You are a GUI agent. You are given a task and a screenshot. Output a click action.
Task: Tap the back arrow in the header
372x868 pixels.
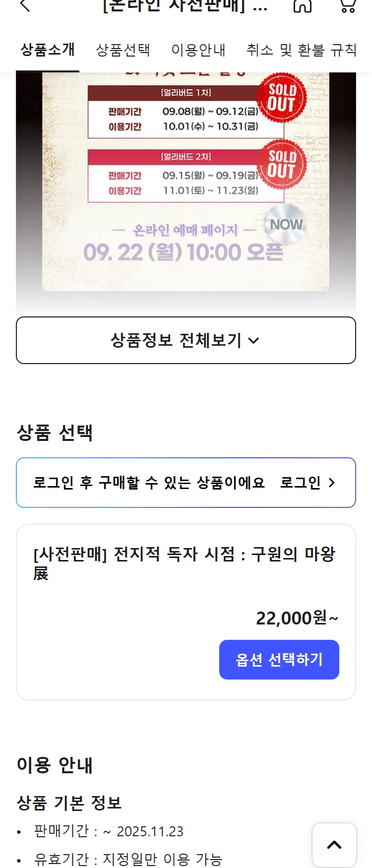(x=25, y=6)
